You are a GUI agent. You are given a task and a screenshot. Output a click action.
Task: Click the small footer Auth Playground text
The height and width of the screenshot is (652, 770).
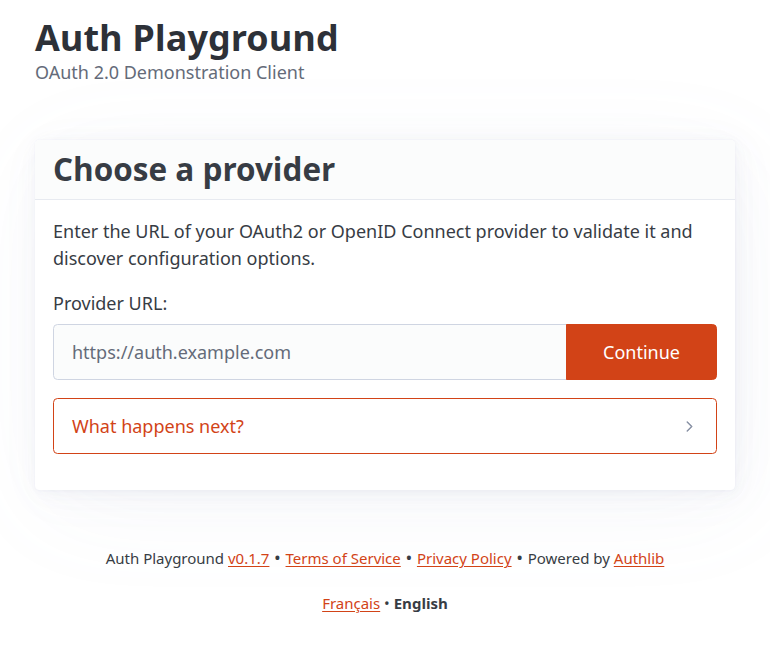(x=165, y=559)
